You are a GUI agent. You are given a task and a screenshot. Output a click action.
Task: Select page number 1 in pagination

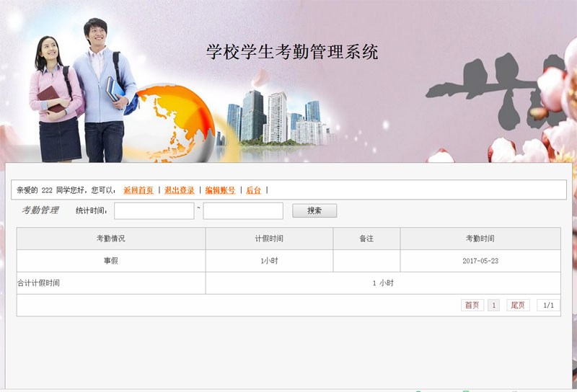[493, 306]
